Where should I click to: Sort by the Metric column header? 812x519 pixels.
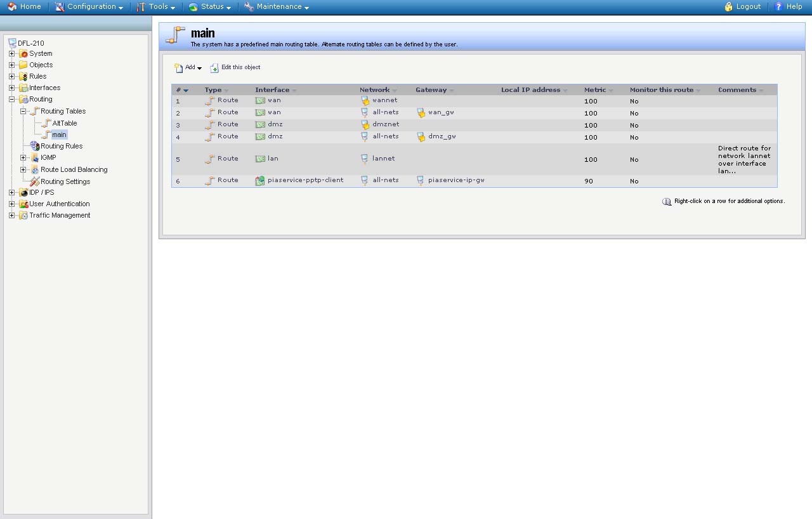(x=599, y=90)
